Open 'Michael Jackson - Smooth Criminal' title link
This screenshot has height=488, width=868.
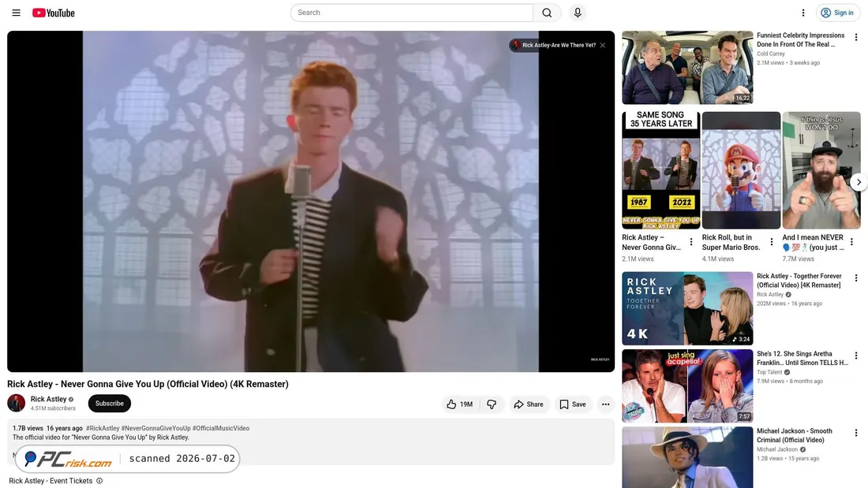click(x=795, y=435)
